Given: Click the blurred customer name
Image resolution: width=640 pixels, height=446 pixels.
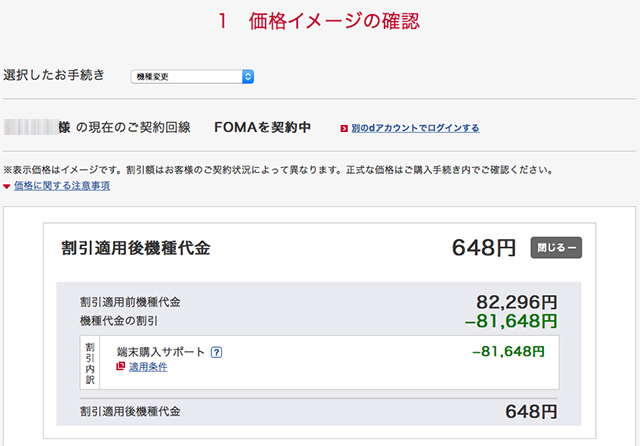Looking at the screenshot, I should click(x=30, y=128).
